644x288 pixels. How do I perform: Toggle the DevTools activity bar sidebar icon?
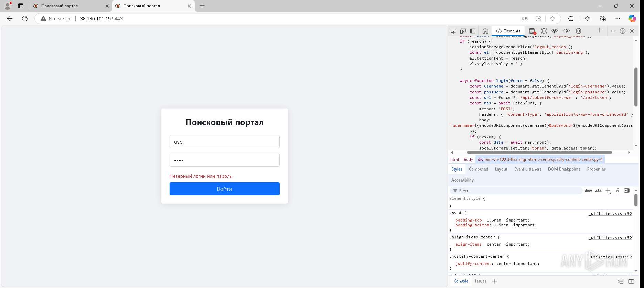(x=473, y=31)
